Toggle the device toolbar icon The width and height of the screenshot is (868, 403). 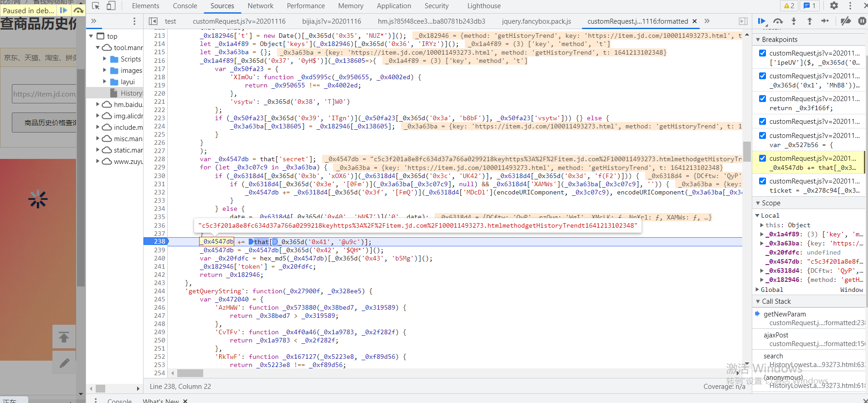[x=111, y=6]
